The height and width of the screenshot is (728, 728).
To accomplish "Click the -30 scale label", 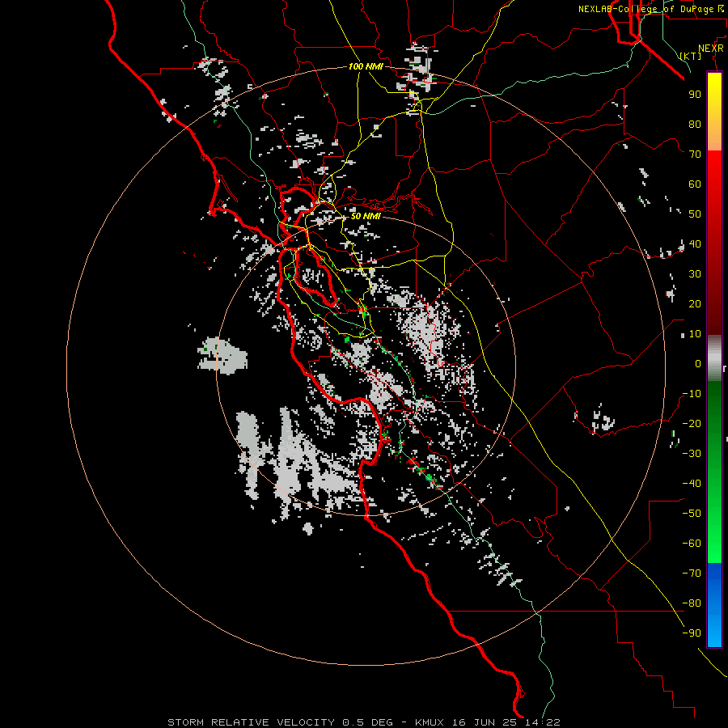I will (x=692, y=454).
